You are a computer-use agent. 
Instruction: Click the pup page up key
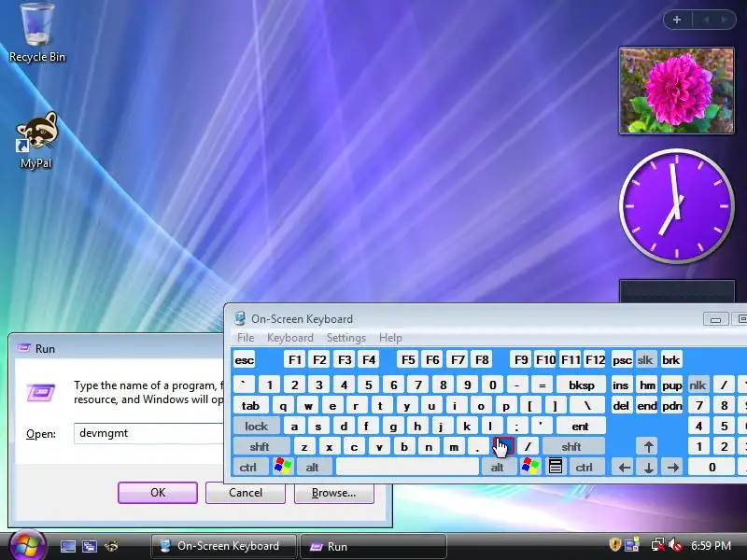(x=671, y=385)
